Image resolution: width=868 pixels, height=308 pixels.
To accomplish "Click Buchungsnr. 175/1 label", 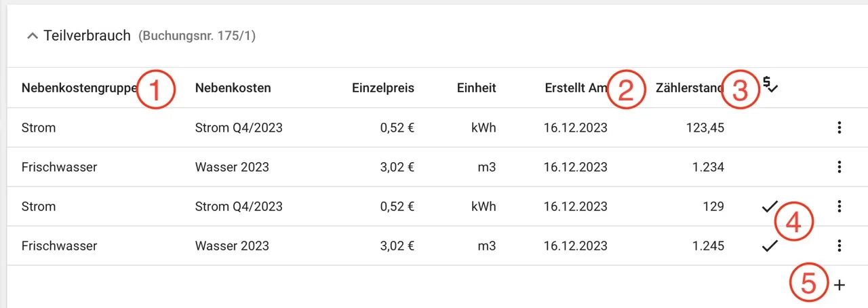I will click(x=197, y=36).
